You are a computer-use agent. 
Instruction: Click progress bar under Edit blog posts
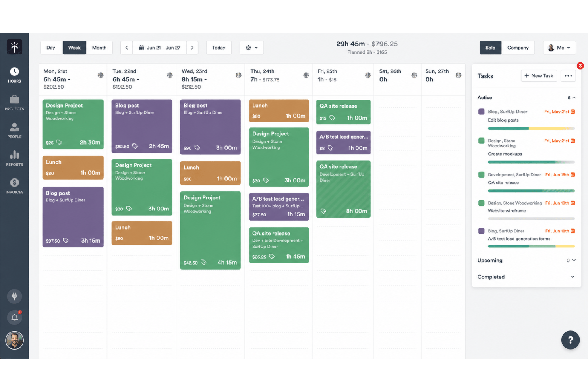[x=531, y=129]
